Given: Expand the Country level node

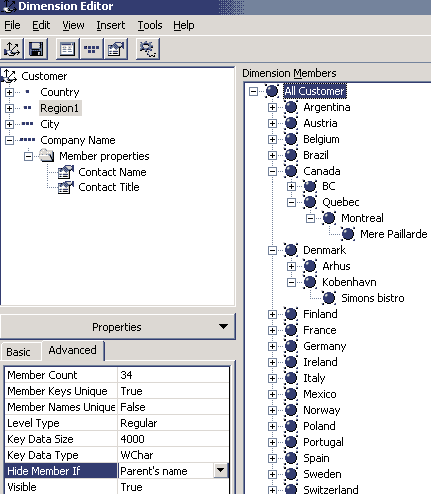Looking at the screenshot, I should pyautogui.click(x=9, y=92).
